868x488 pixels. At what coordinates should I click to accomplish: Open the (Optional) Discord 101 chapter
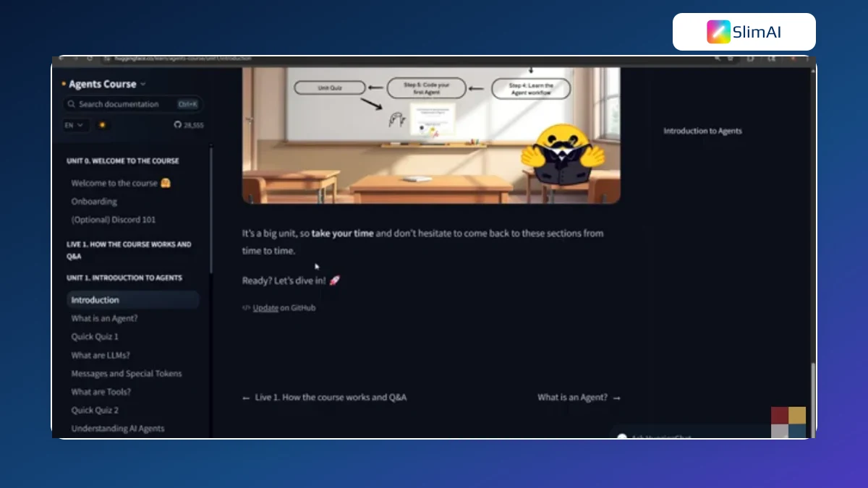coord(114,220)
